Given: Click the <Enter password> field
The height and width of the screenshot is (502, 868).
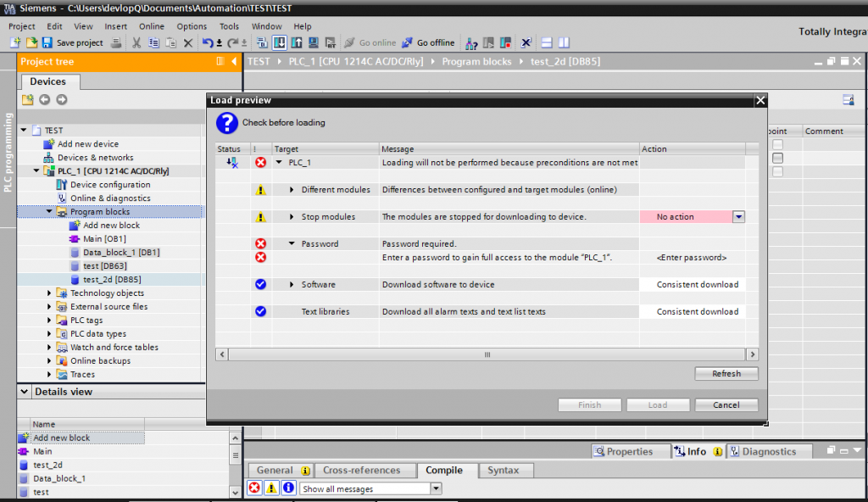Looking at the screenshot, I should pos(692,258).
